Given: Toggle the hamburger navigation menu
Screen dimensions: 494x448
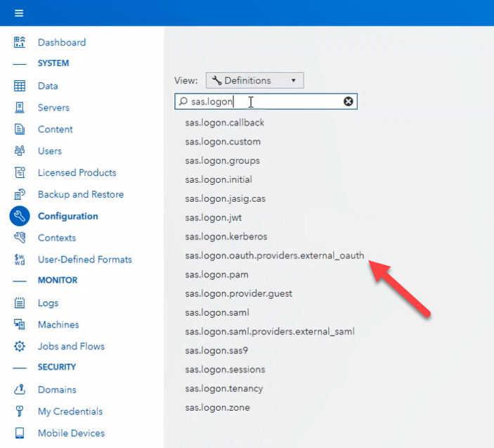Looking at the screenshot, I should tap(19, 13).
